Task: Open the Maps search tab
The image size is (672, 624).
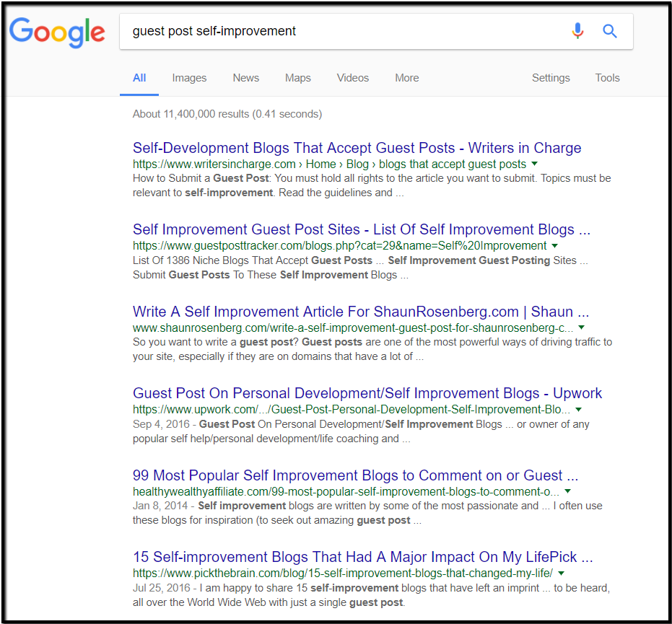Action: coord(297,78)
